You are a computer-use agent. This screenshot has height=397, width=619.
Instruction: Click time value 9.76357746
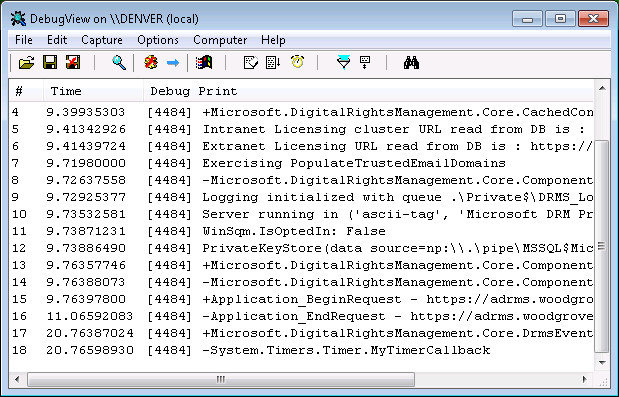86,265
